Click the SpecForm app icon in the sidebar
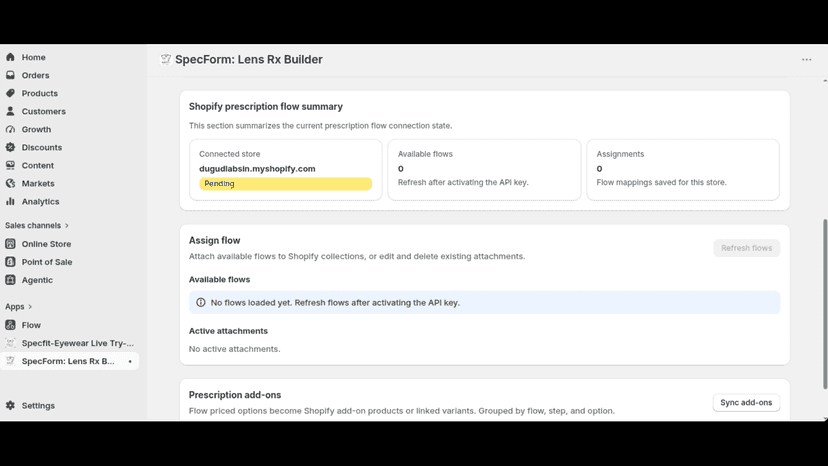The width and height of the screenshot is (828, 466). (x=10, y=361)
